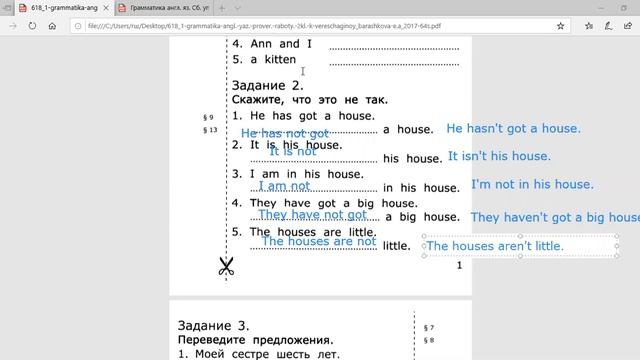
Task: Open site information icon in address bar
Action: 78,26
